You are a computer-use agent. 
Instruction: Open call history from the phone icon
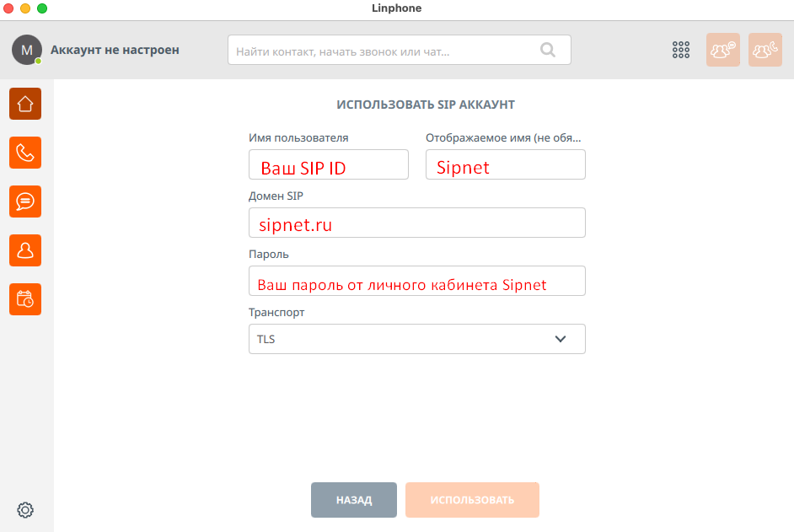point(25,153)
